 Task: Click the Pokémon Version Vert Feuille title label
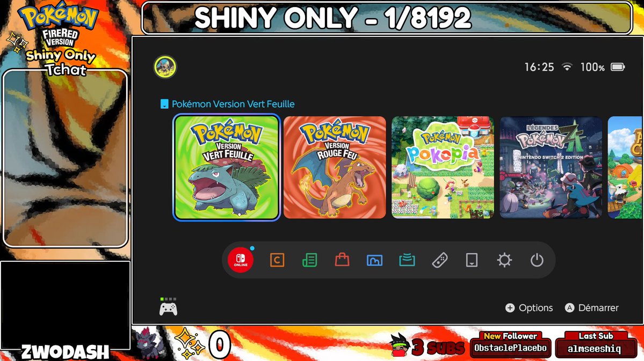[233, 104]
